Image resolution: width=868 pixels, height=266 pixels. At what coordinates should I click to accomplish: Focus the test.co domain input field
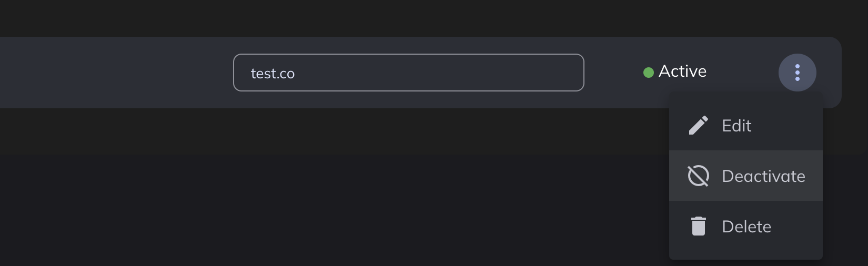point(409,73)
